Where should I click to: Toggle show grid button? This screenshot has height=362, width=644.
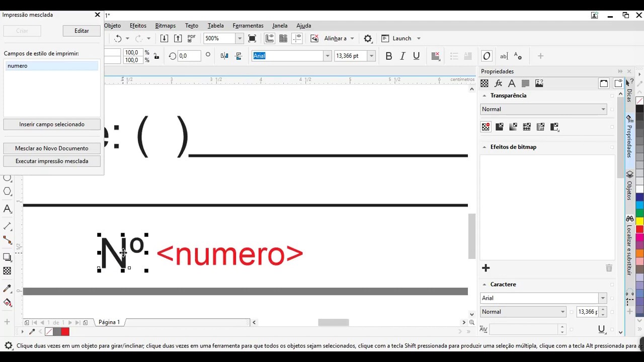click(283, 38)
